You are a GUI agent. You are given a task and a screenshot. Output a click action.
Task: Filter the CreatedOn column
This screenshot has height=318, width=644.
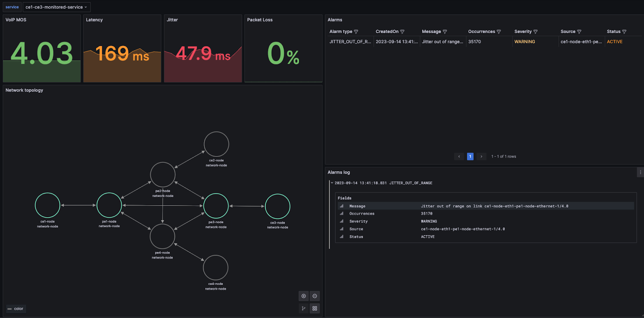pyautogui.click(x=402, y=31)
